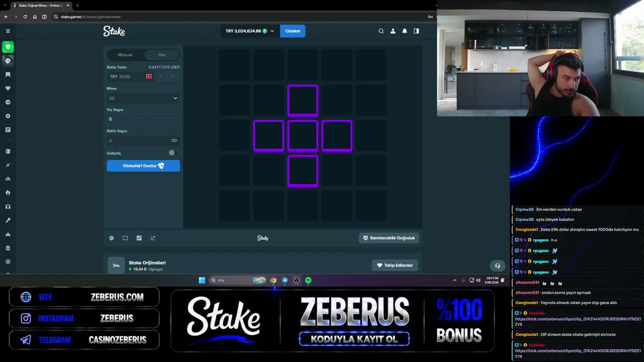This screenshot has height=362, width=644.
Task: Open the sports ball icon in the sidebar
Action: tap(8, 60)
